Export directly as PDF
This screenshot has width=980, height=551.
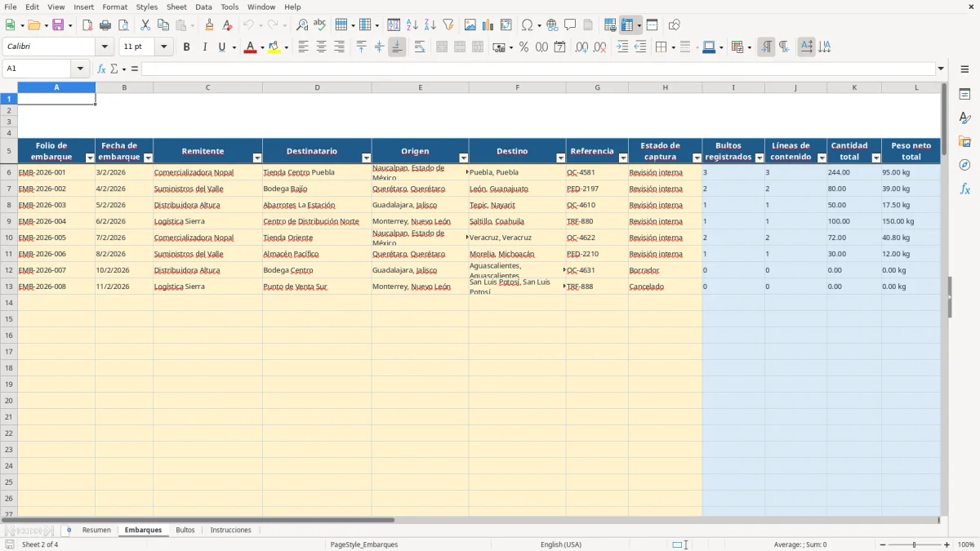pos(87,25)
